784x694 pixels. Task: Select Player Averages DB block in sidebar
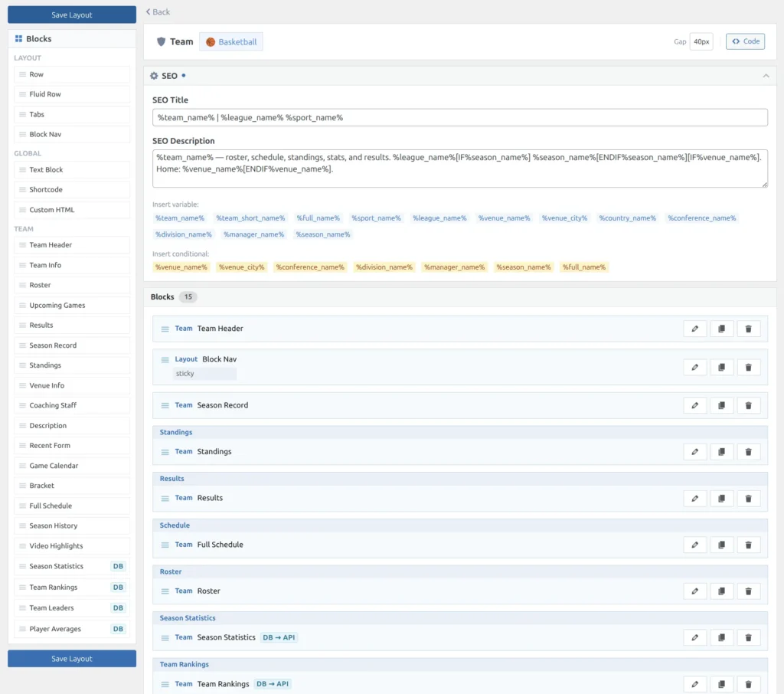coord(72,629)
